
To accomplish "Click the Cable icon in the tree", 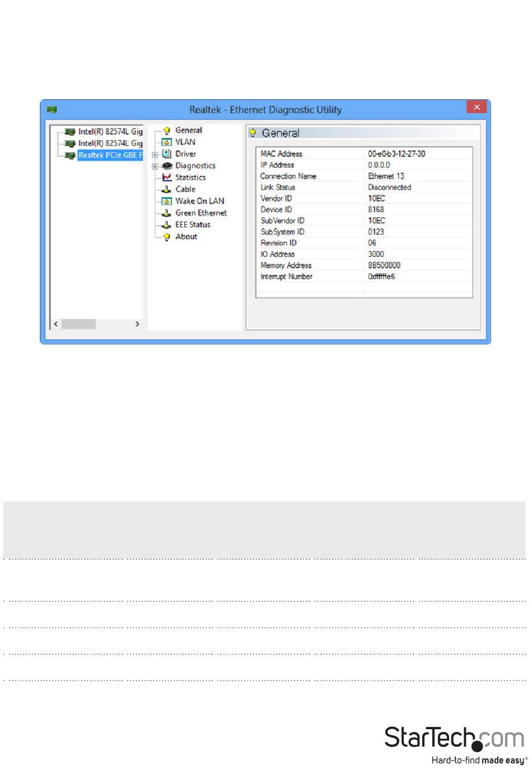I will click(x=166, y=189).
